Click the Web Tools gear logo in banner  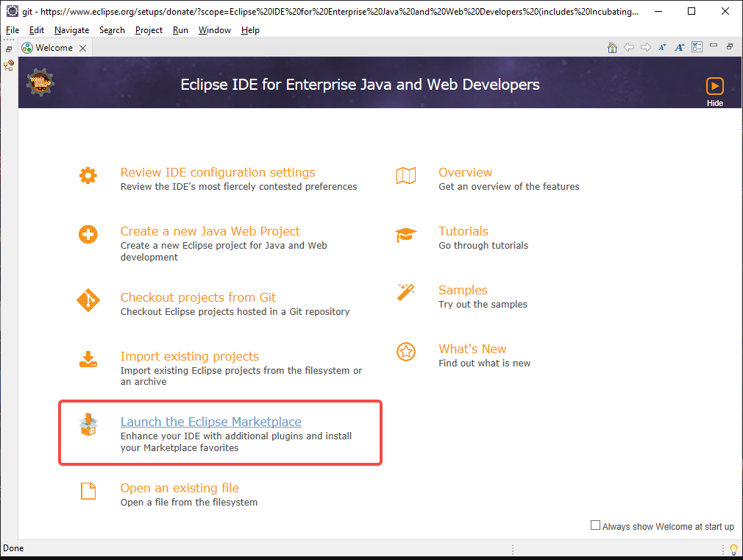tap(40, 82)
